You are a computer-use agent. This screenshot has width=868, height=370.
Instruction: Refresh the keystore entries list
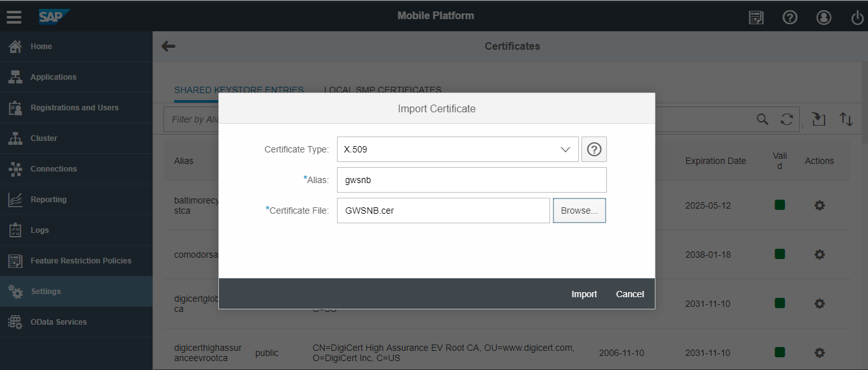787,119
